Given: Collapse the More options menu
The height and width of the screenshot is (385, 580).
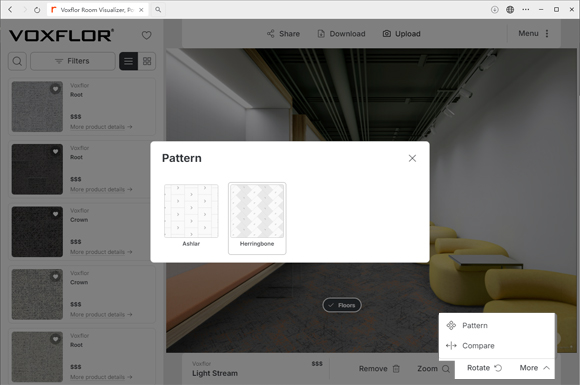Looking at the screenshot, I should pos(535,368).
